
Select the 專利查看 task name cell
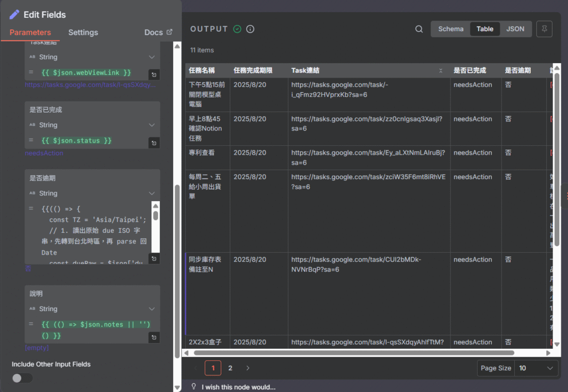tap(207, 158)
